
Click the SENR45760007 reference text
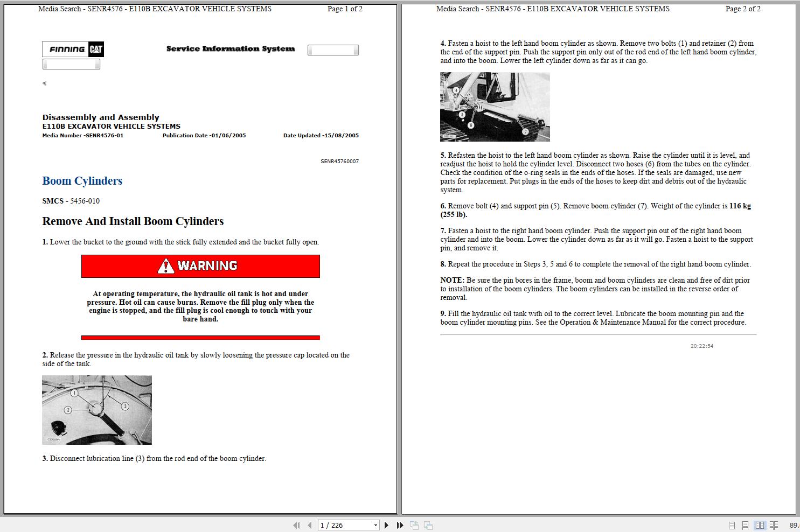340,161
